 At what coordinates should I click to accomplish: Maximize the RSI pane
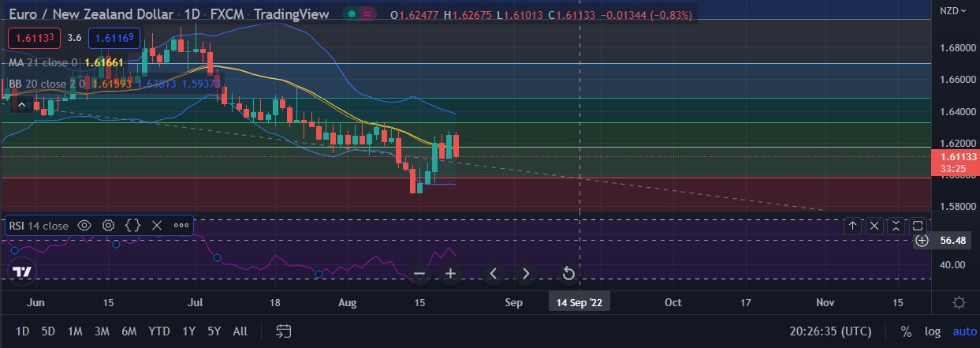click(x=918, y=226)
